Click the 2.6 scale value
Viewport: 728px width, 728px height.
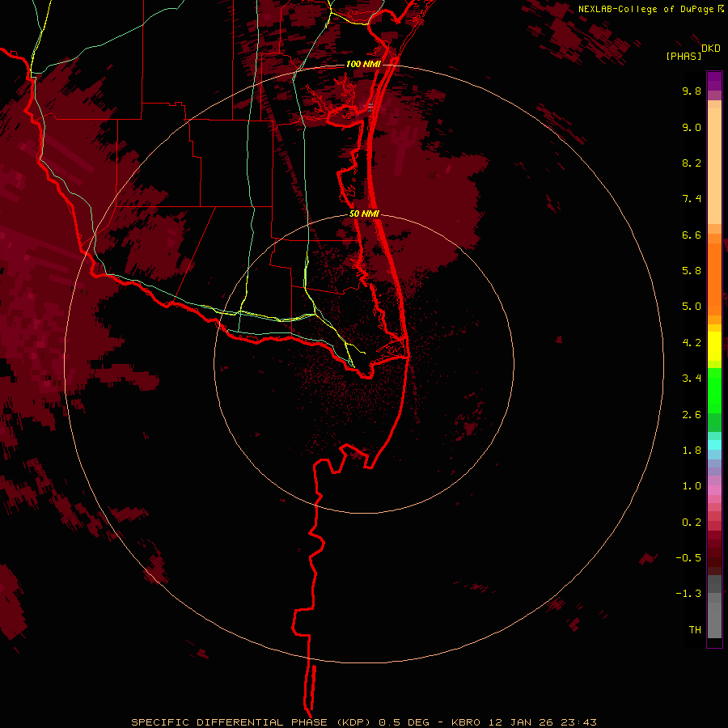point(692,415)
